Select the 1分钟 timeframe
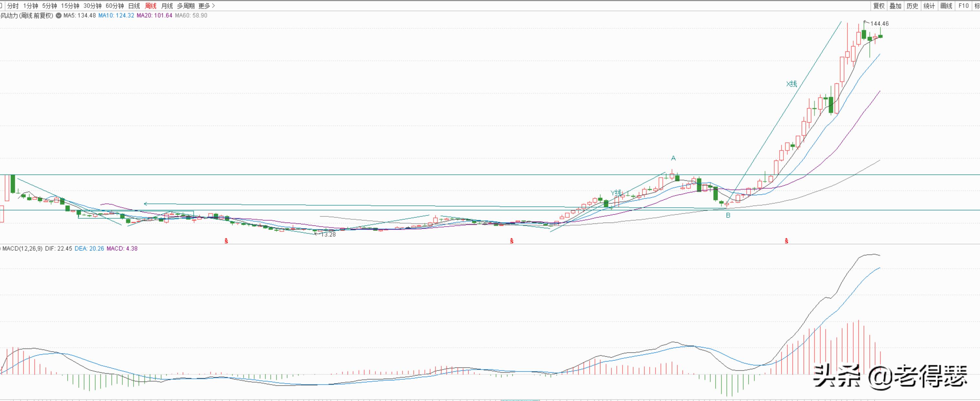Screen dimensions: 980x401 (30, 6)
